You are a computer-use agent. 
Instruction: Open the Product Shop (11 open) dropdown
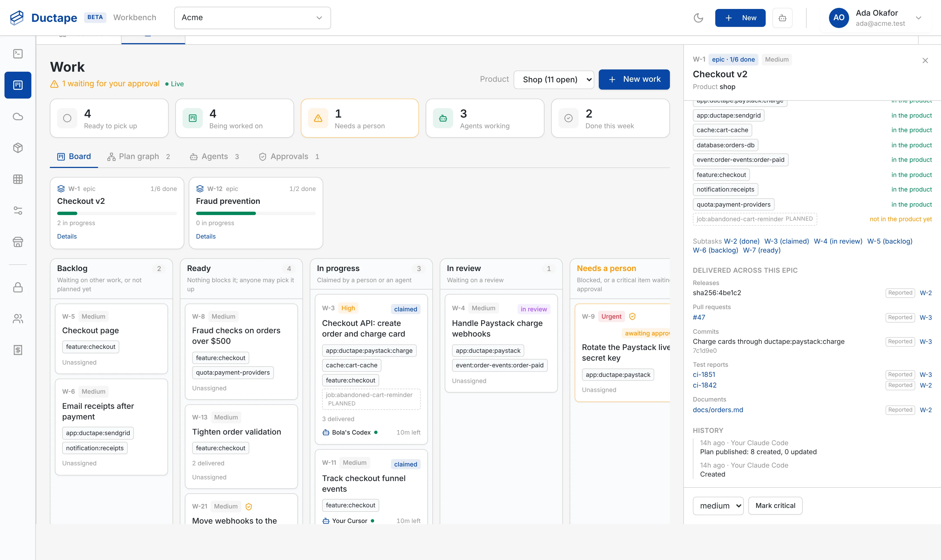pyautogui.click(x=554, y=79)
